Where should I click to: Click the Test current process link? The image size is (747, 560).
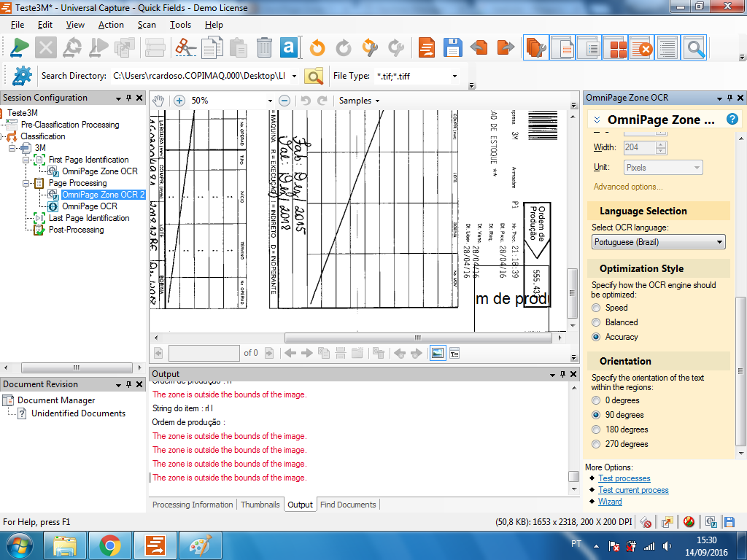pyautogui.click(x=633, y=490)
